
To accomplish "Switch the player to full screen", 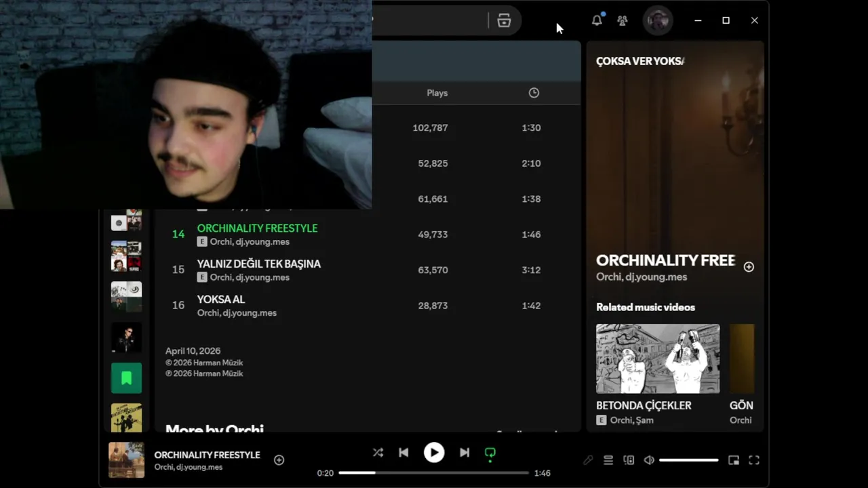I will click(754, 460).
